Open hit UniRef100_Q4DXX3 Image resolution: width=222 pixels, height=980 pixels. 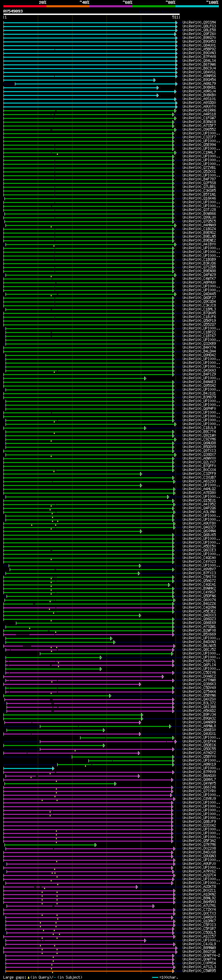[199, 615]
